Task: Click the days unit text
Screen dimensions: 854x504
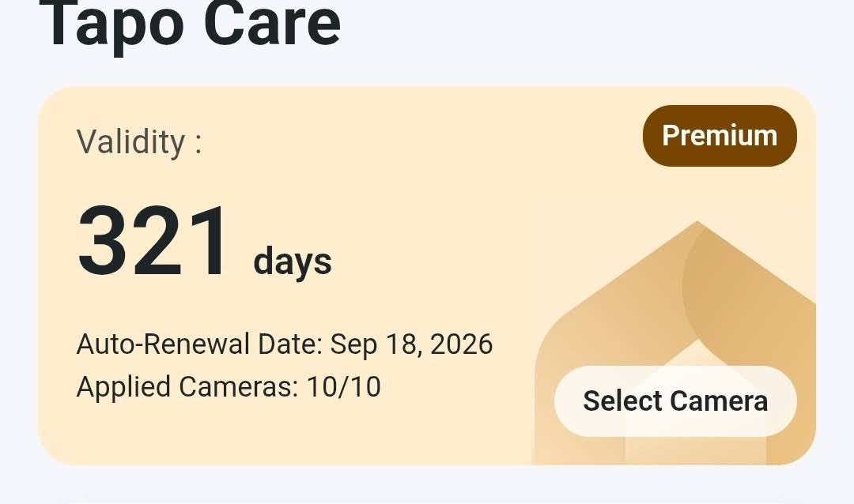Action: (293, 261)
